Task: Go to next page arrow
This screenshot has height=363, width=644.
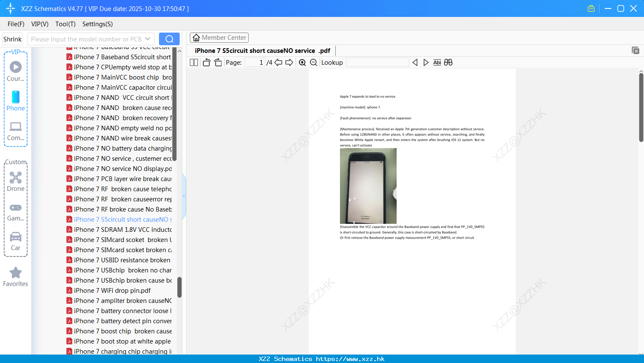Action: coord(289,63)
